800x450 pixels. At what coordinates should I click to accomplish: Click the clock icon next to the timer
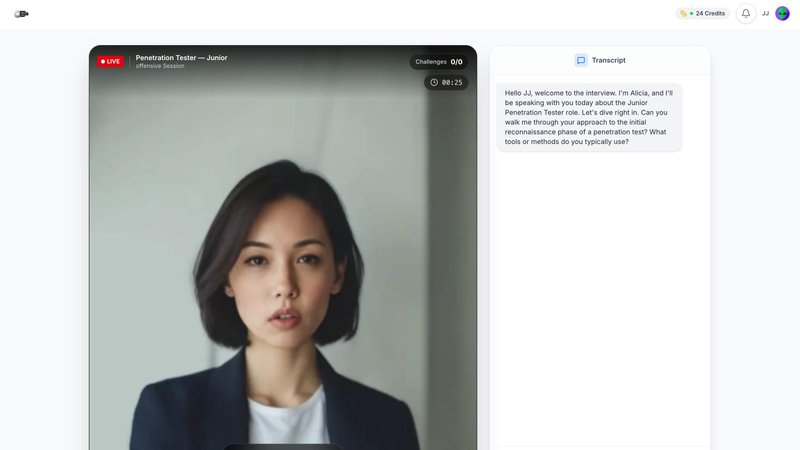[x=434, y=83]
